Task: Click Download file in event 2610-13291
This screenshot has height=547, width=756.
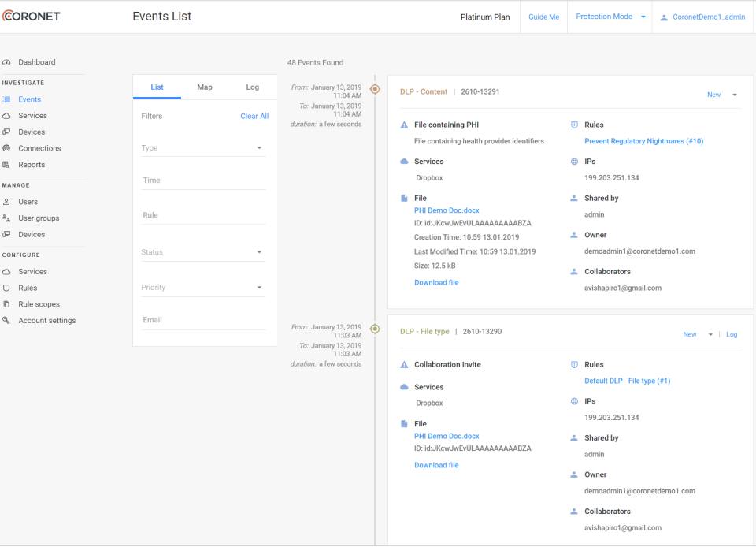Action: click(436, 283)
